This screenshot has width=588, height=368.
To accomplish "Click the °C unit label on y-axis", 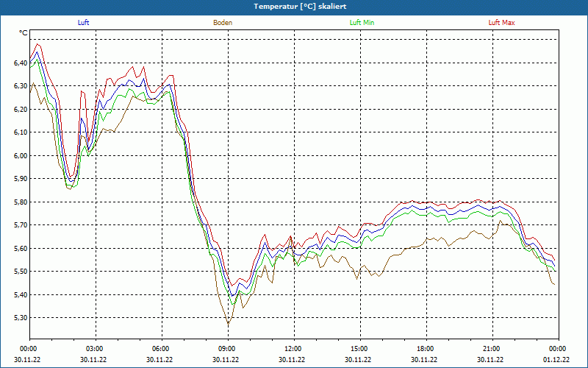I will click(x=24, y=33).
